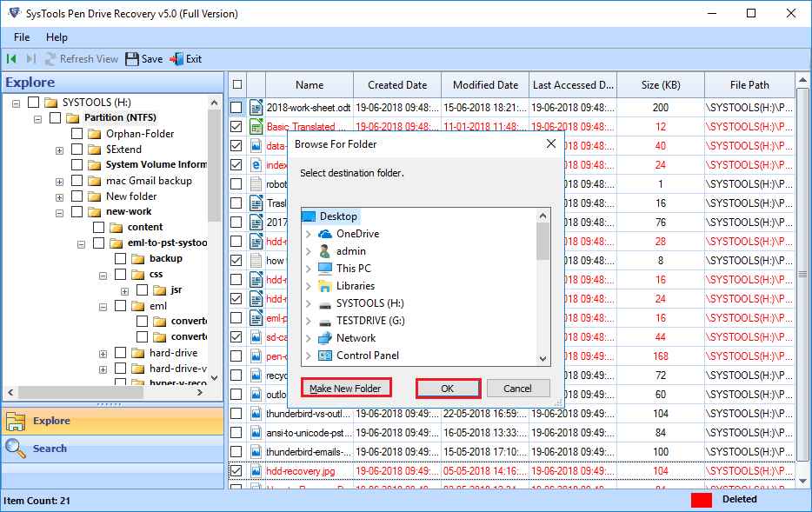The image size is (812, 512).
Task: Click the Explore panel folder icon
Action: 16,422
